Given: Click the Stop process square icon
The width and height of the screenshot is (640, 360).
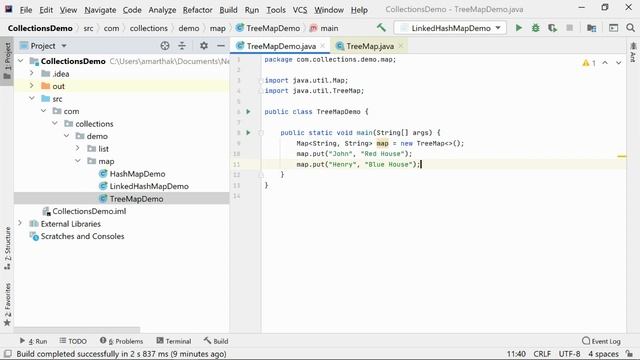Looking at the screenshot, I should (x=569, y=28).
